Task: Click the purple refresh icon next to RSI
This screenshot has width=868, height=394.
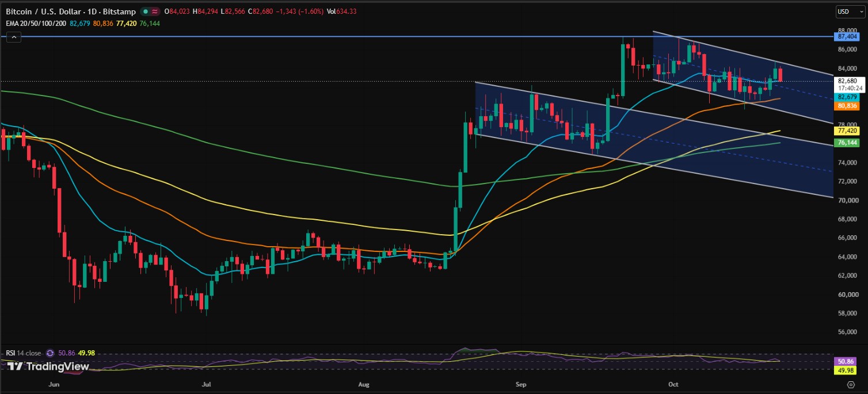Action: tap(50, 353)
